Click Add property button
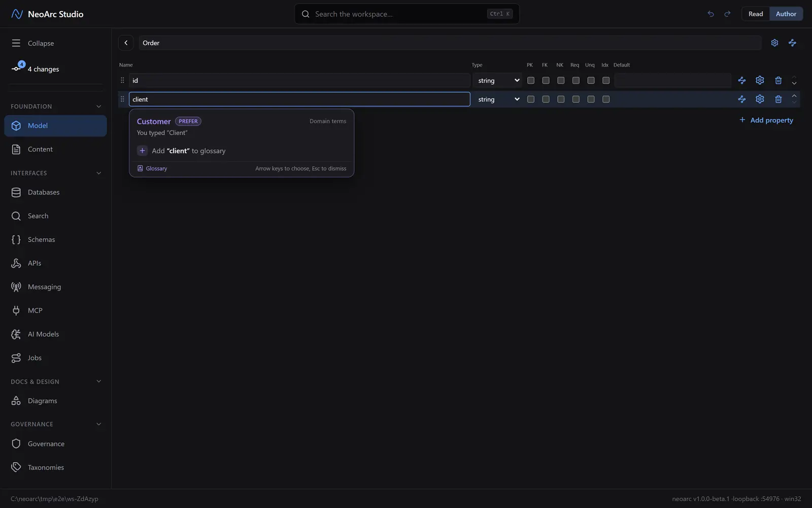The height and width of the screenshot is (508, 812). pyautogui.click(x=766, y=120)
